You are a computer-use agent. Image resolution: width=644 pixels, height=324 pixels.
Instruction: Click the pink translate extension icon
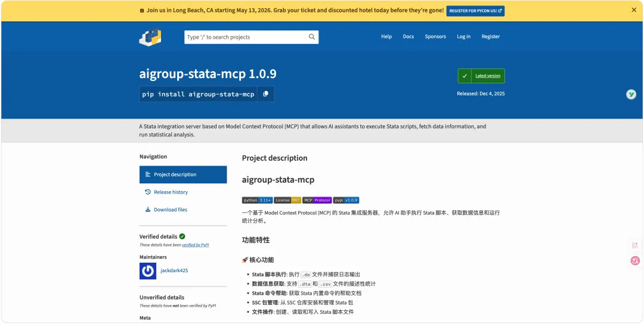[x=635, y=260]
